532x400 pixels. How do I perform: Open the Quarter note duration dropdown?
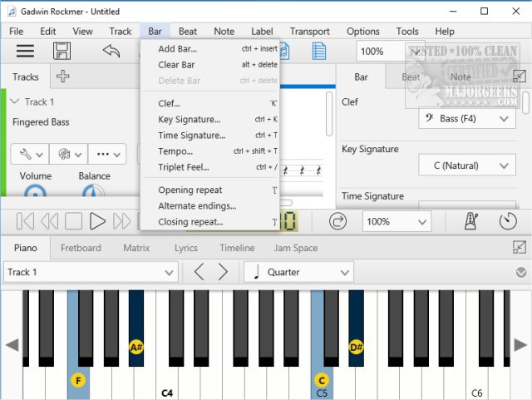(298, 272)
